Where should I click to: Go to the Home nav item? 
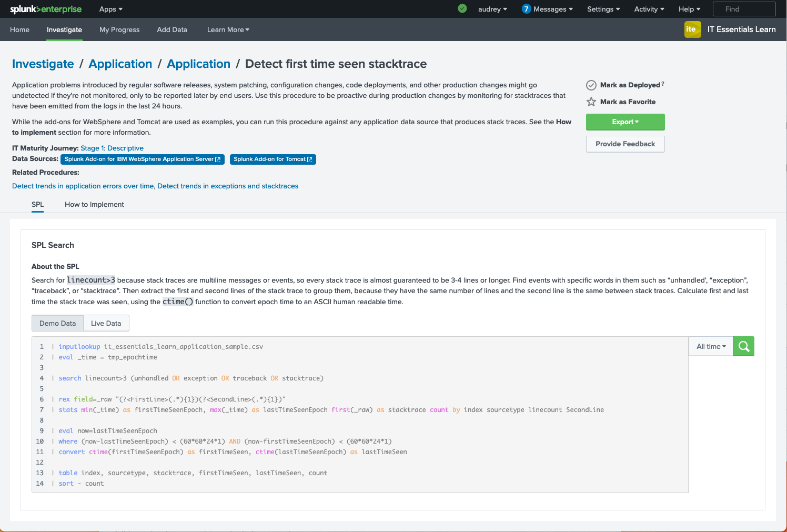coord(20,29)
